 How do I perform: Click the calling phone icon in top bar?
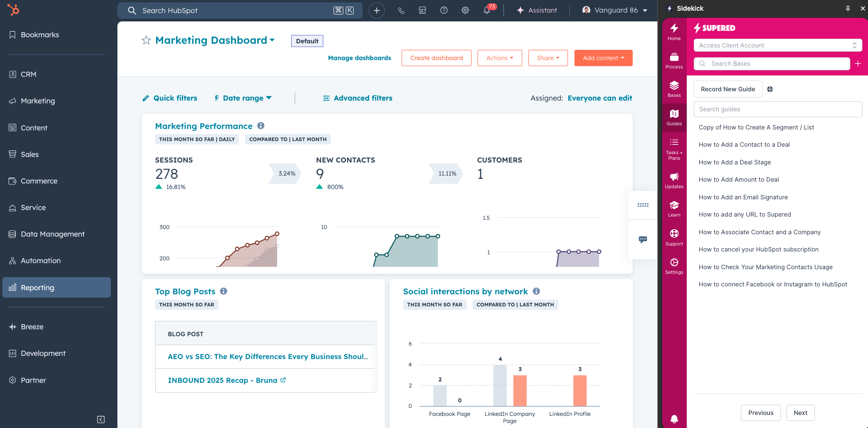[x=401, y=10]
